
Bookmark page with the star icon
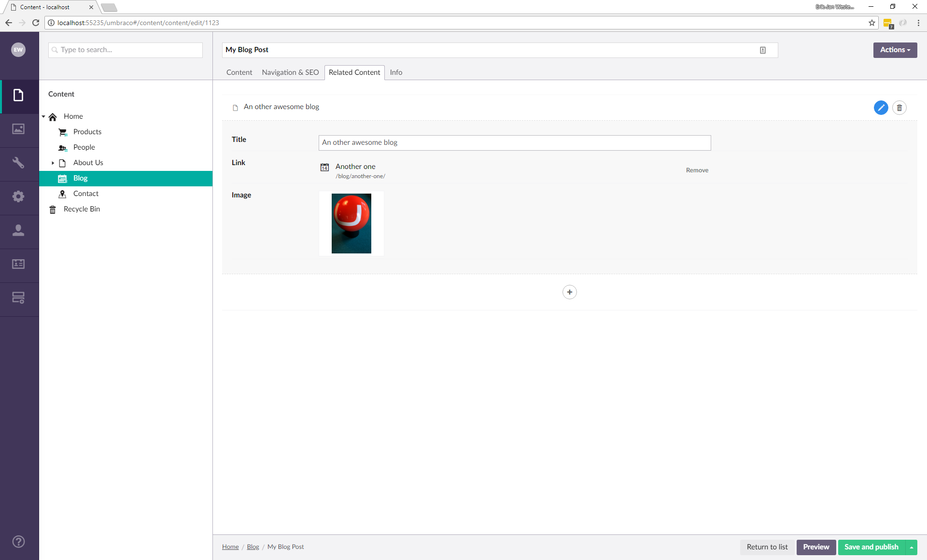click(872, 23)
